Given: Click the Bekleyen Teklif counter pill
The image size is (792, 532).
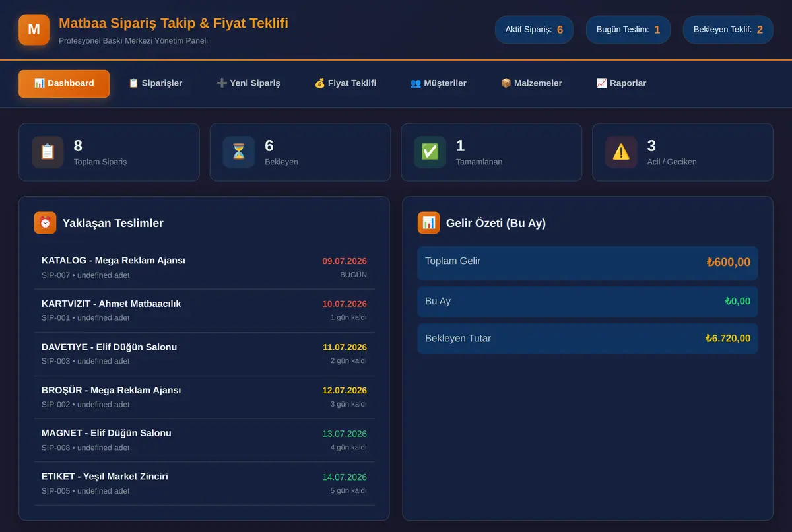Looking at the screenshot, I should [728, 30].
